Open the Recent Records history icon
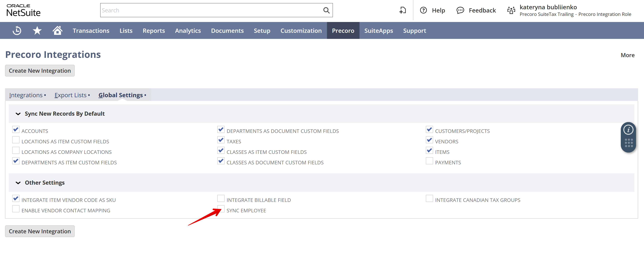This screenshot has width=644, height=257. tap(17, 30)
